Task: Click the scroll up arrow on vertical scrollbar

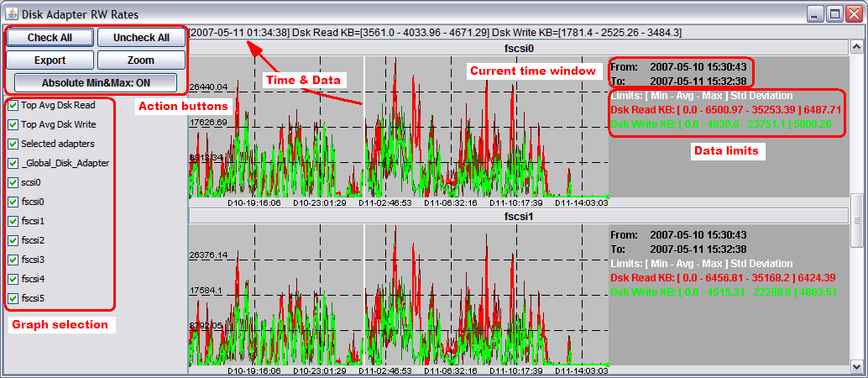Action: [x=856, y=48]
